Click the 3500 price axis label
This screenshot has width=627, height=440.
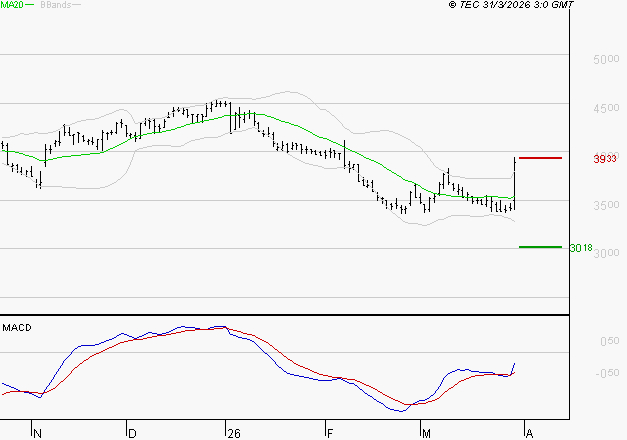click(606, 205)
